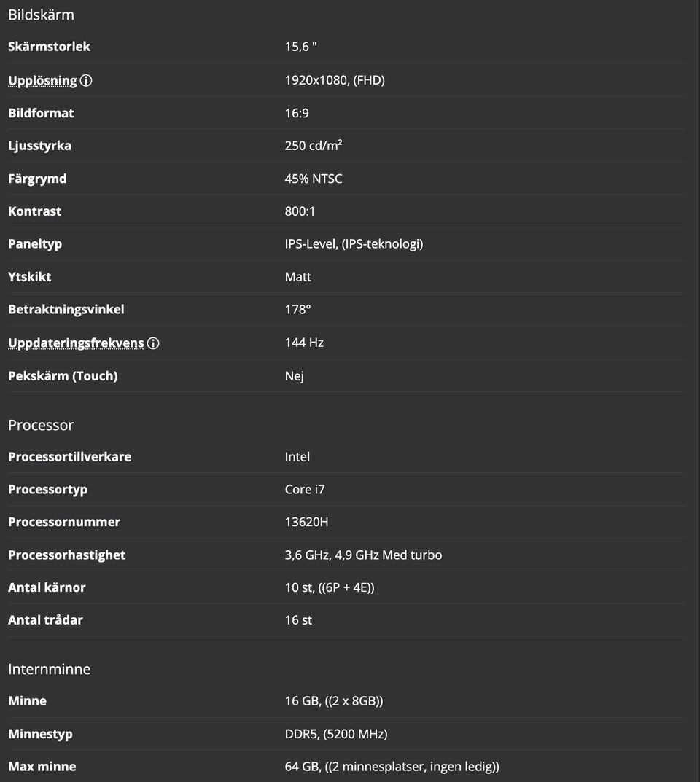
Task: Click the Internminne section heading
Action: tap(50, 669)
